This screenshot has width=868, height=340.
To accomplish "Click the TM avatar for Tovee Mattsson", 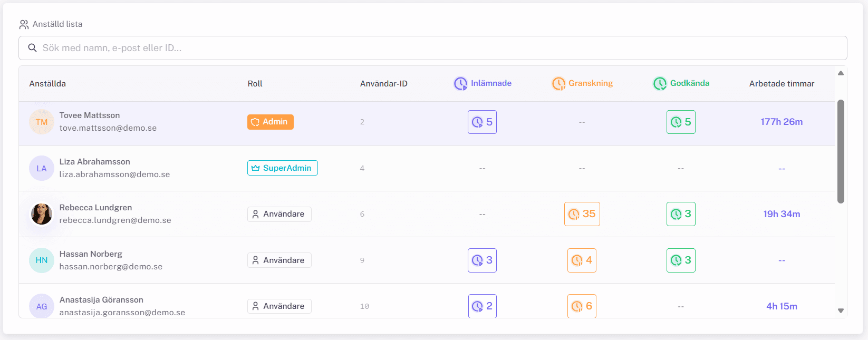I will point(42,122).
